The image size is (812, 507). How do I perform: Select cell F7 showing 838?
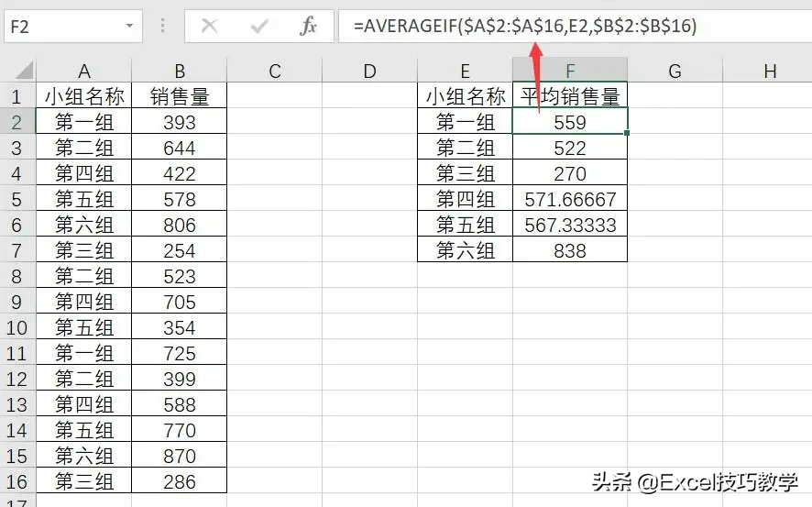[570, 250]
